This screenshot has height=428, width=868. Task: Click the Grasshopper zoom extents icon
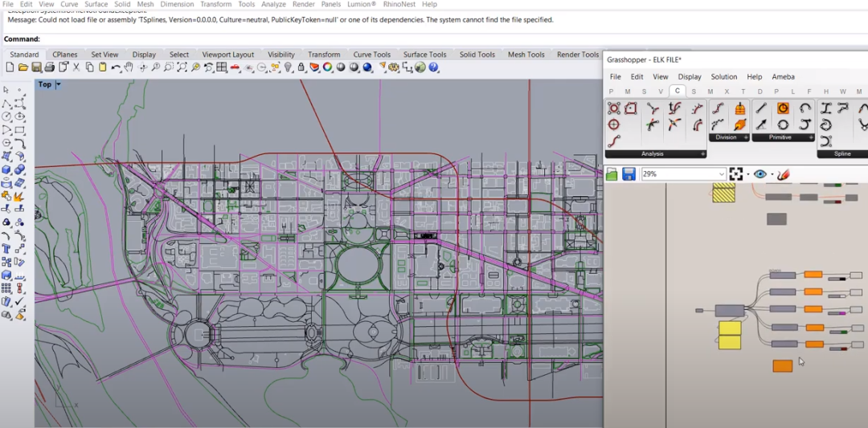tap(735, 174)
